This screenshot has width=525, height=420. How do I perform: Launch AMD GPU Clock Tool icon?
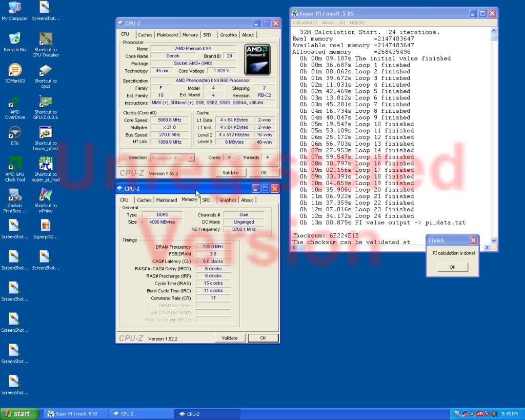(15, 170)
